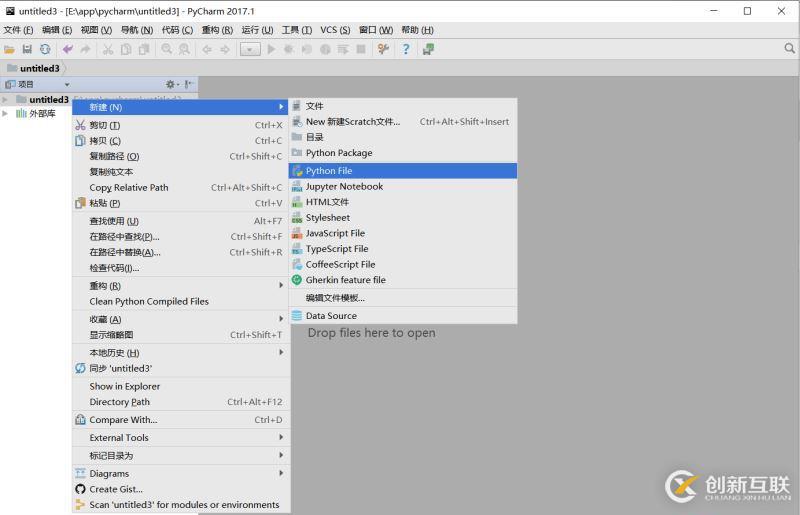This screenshot has height=515, width=800.
Task: Choose Jupyter Notebook in the submenu
Action: click(x=403, y=187)
